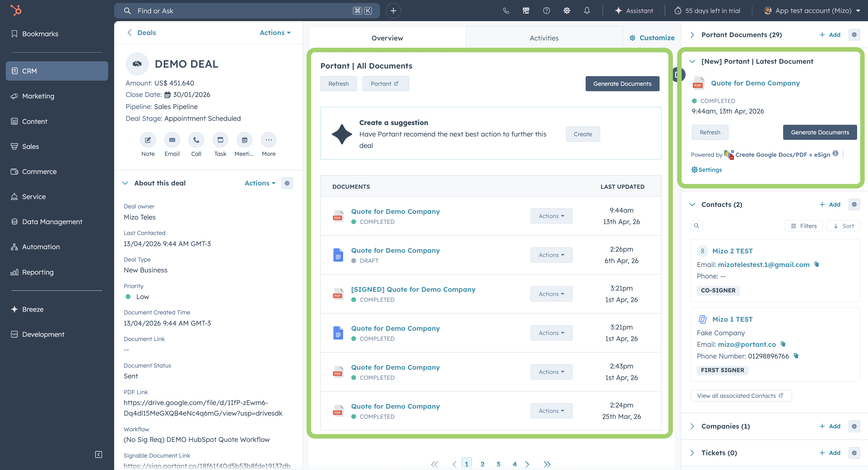Go to page 3 of documents
The width and height of the screenshot is (868, 470).
pyautogui.click(x=498, y=464)
